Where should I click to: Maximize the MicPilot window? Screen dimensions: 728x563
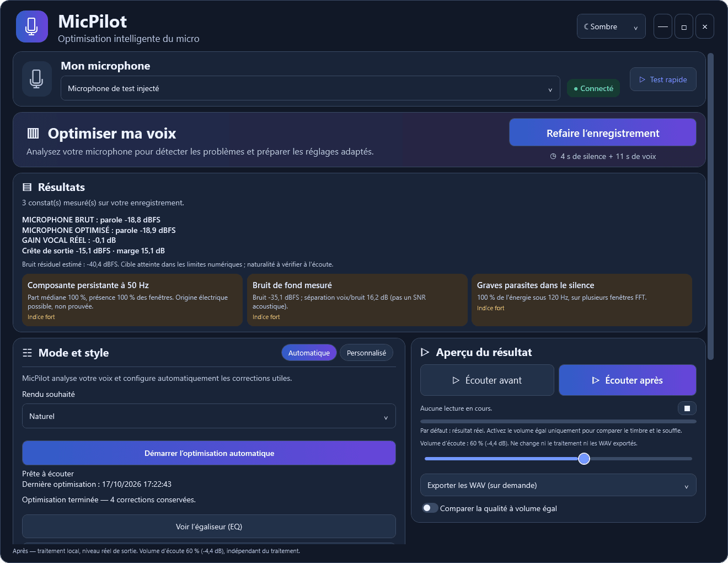pos(684,26)
